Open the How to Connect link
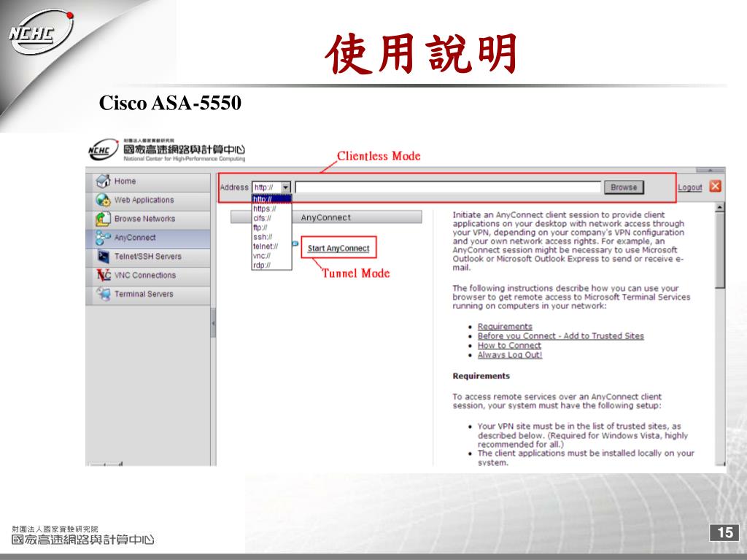 point(509,345)
